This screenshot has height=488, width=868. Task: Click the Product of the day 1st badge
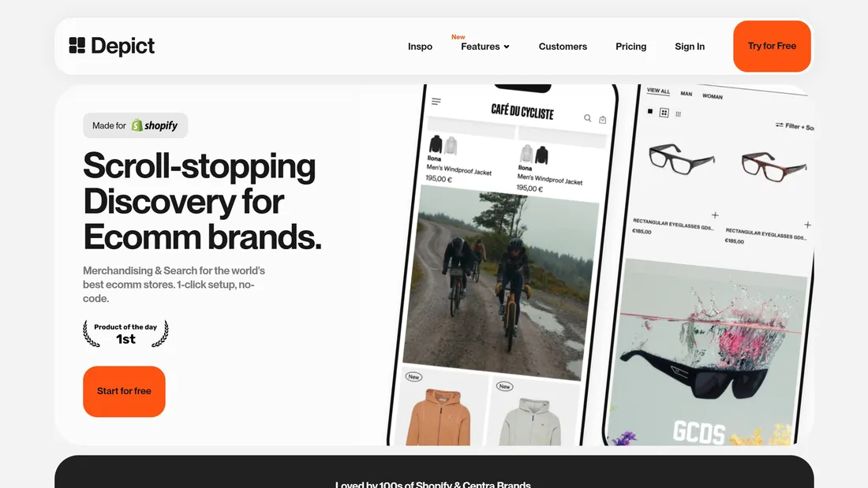[x=125, y=333]
